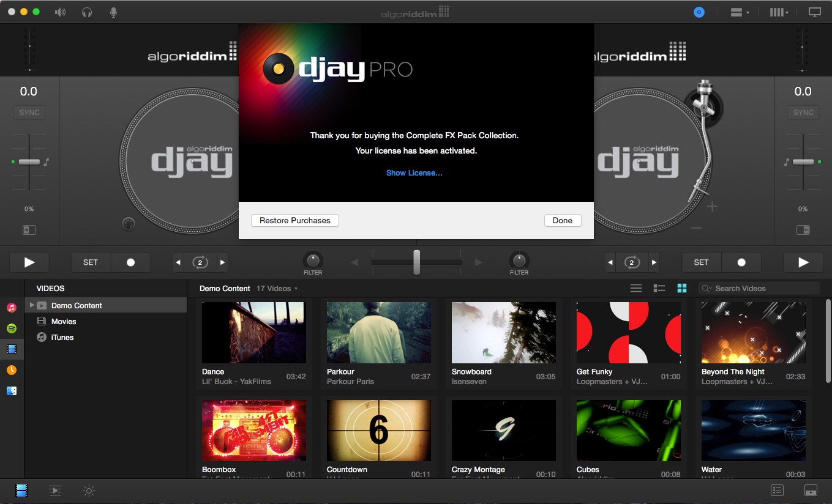
Task: Toggle the left deck loop button
Action: click(200, 262)
